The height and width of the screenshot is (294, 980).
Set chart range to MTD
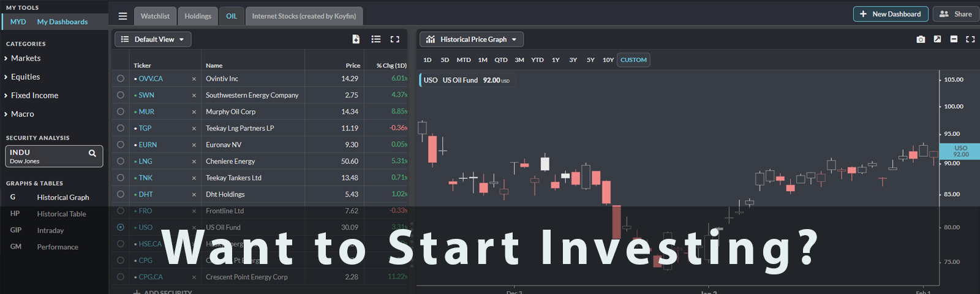point(464,60)
